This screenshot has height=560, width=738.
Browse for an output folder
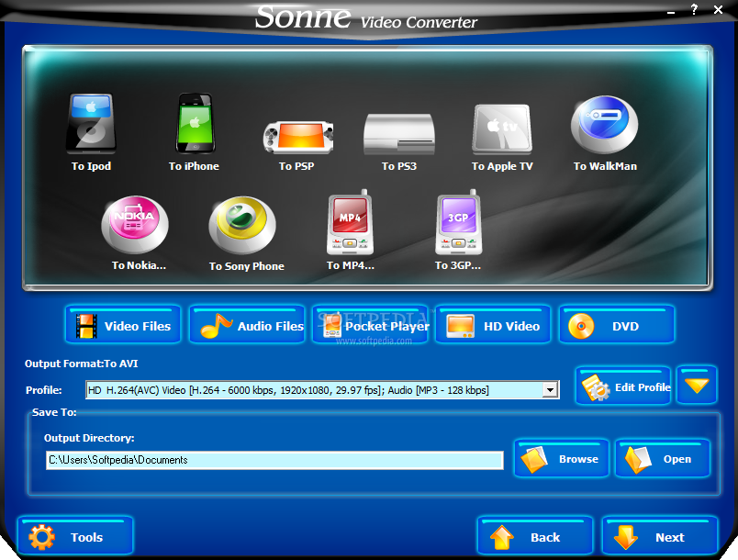point(562,458)
